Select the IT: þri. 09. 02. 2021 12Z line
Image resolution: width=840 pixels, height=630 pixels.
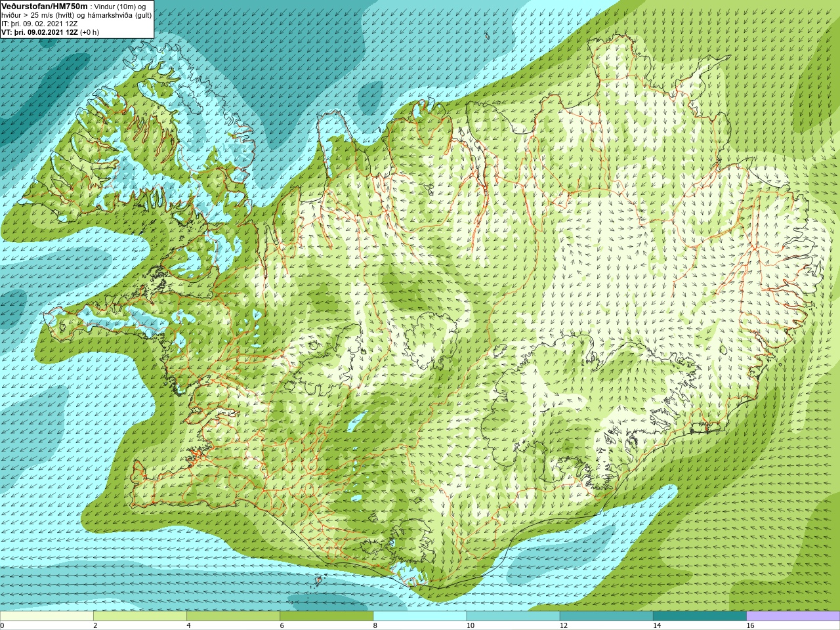pos(39,24)
